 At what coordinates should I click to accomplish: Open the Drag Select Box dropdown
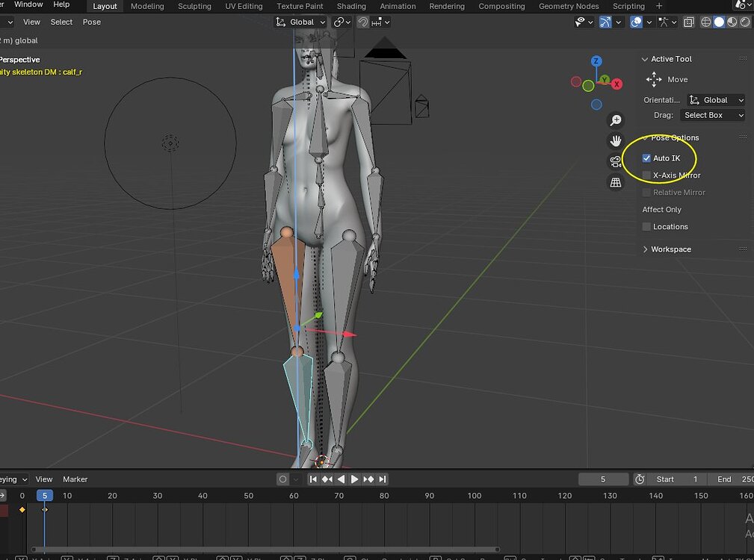tap(712, 115)
